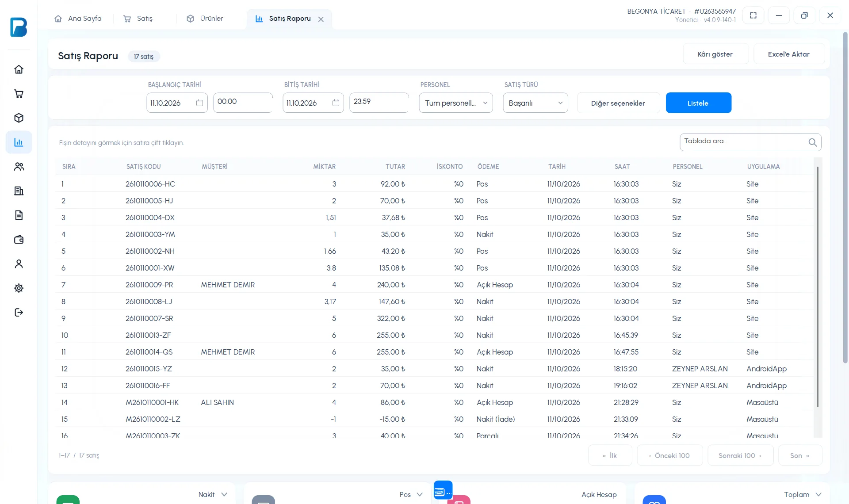The width and height of the screenshot is (849, 504).
Task: Open the shopping cart sidebar icon
Action: tap(19, 94)
